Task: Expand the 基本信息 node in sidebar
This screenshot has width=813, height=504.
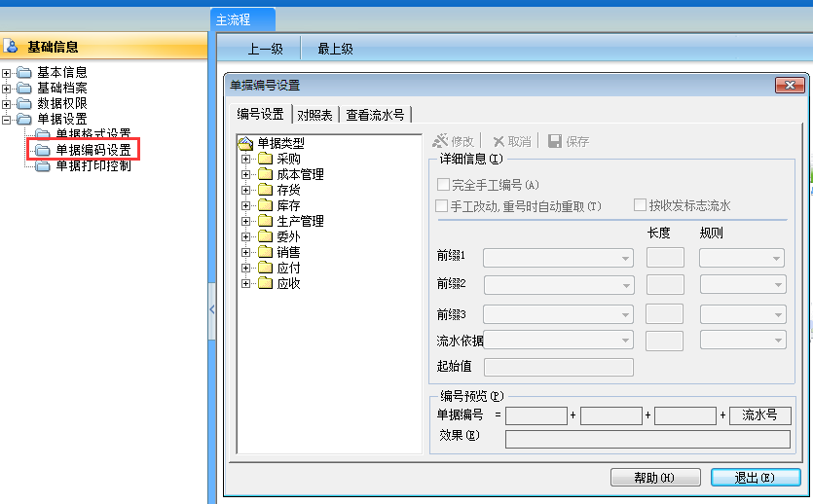Action: pos(7,72)
